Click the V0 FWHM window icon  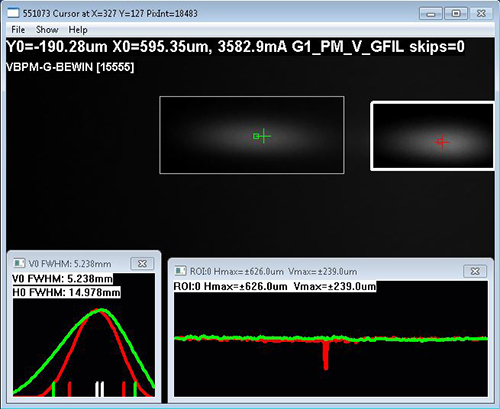click(x=19, y=263)
